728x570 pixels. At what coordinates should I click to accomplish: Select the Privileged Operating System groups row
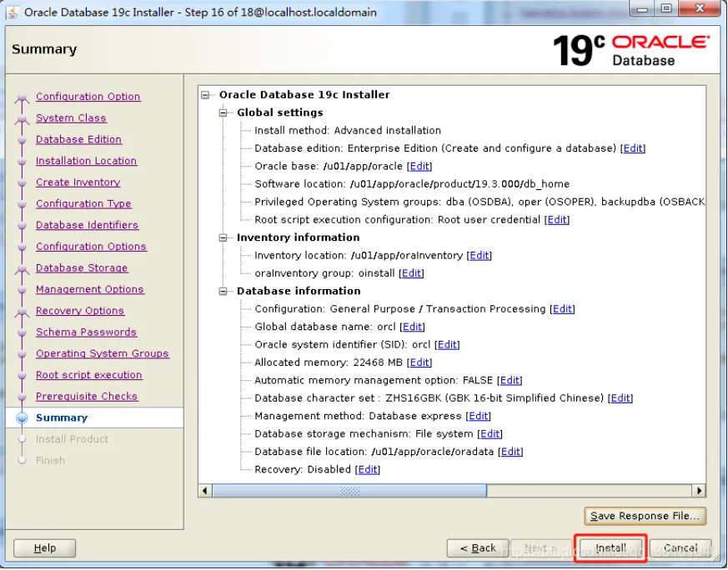pyautogui.click(x=479, y=202)
